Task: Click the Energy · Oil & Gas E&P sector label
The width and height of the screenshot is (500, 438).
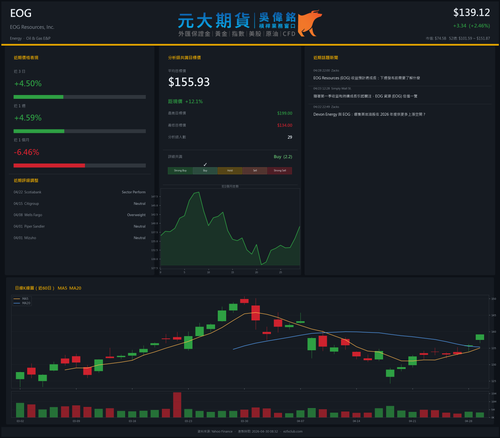Action: tap(30, 38)
